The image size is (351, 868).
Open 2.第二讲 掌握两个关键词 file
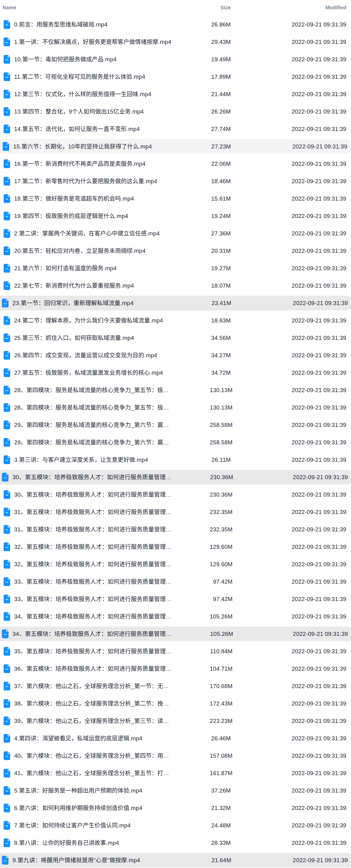click(x=87, y=233)
